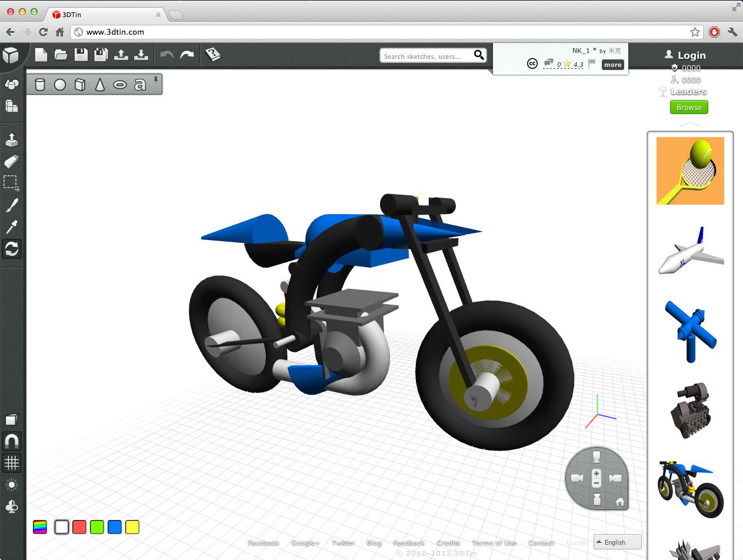Click the save-a-copy double floppy icon
The height and width of the screenshot is (560, 743).
click(101, 55)
